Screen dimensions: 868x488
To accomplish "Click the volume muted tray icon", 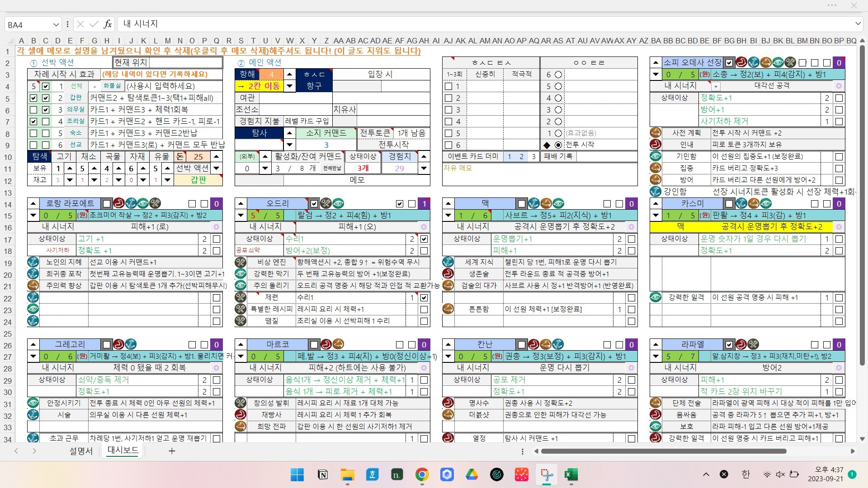I will click(x=780, y=474).
